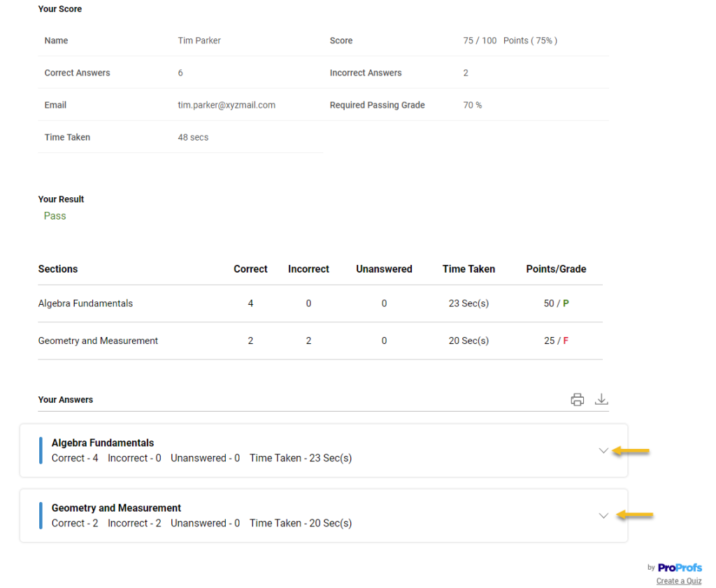Click the Correct column header
Viewport: 716px width, 588px height.
[x=250, y=269]
